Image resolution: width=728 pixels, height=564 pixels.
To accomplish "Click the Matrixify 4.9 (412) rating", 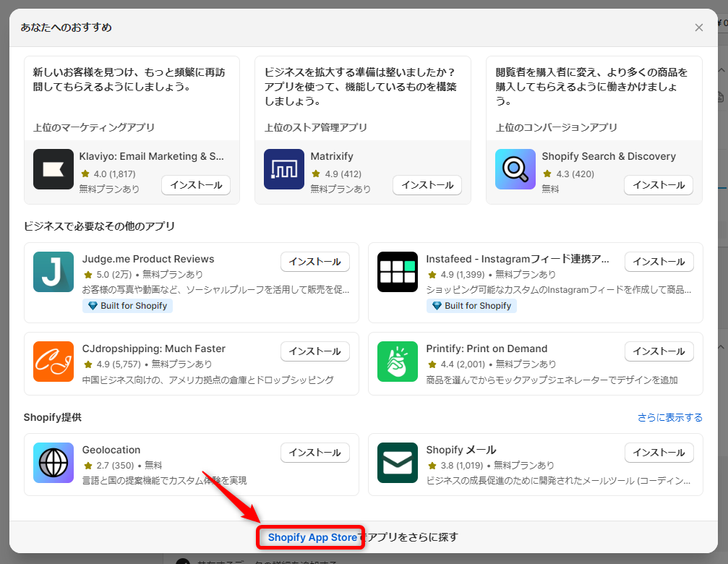I will (337, 174).
